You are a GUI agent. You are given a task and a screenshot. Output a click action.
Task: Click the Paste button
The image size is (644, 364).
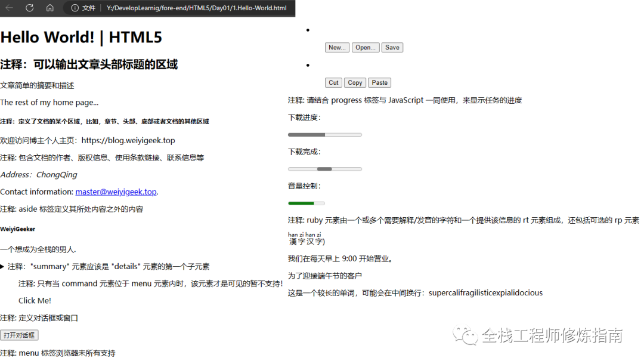(x=379, y=82)
